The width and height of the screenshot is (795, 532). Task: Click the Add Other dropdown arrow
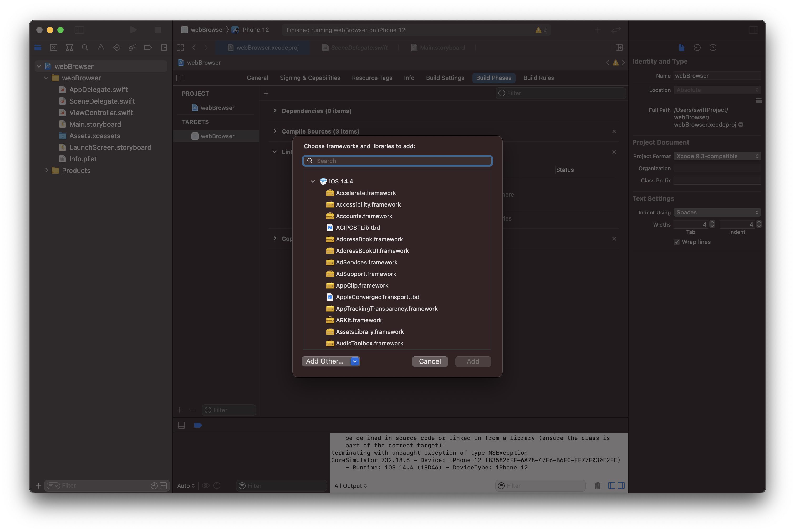[x=354, y=361]
